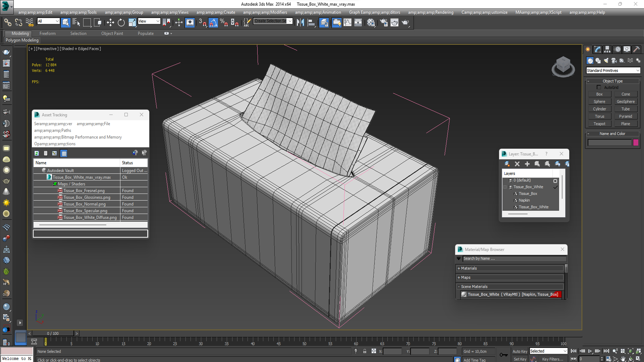Open the Utilities hammer panel tab
Image resolution: width=644 pixels, height=362 pixels.
coord(636,49)
